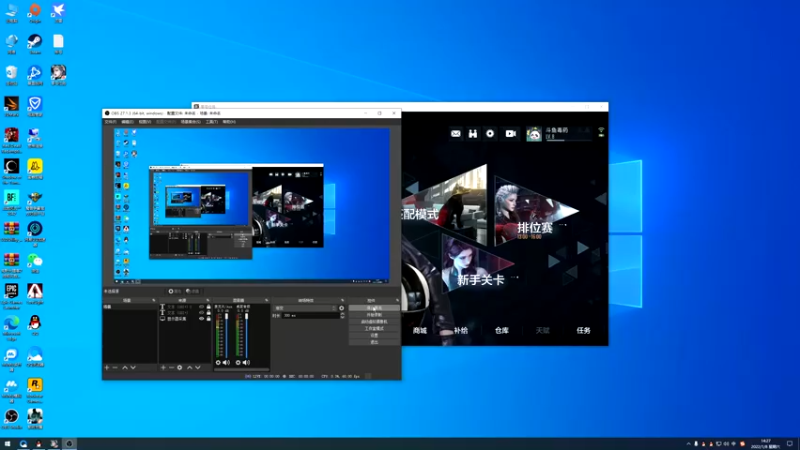Click the video camera icon in game window

[x=511, y=134]
